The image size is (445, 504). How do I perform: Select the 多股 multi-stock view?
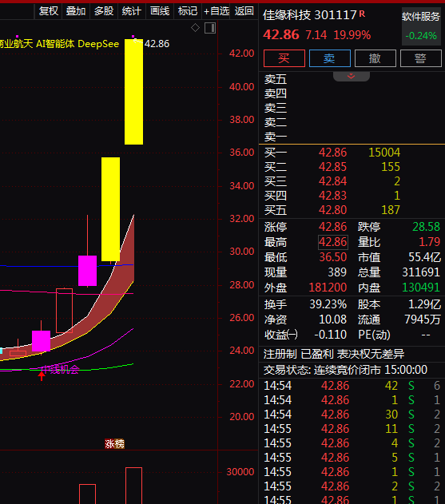(104, 11)
